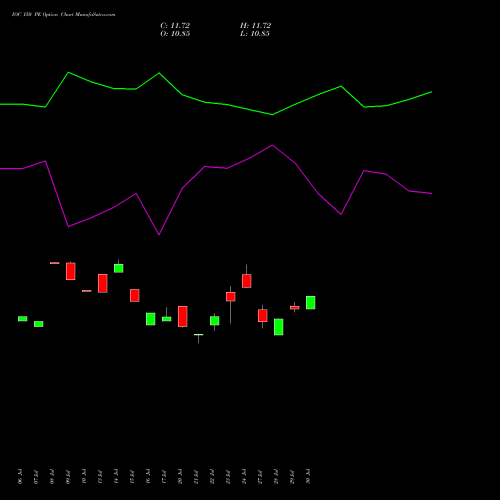Select the 24 Jul date label

pyautogui.click(x=244, y=476)
